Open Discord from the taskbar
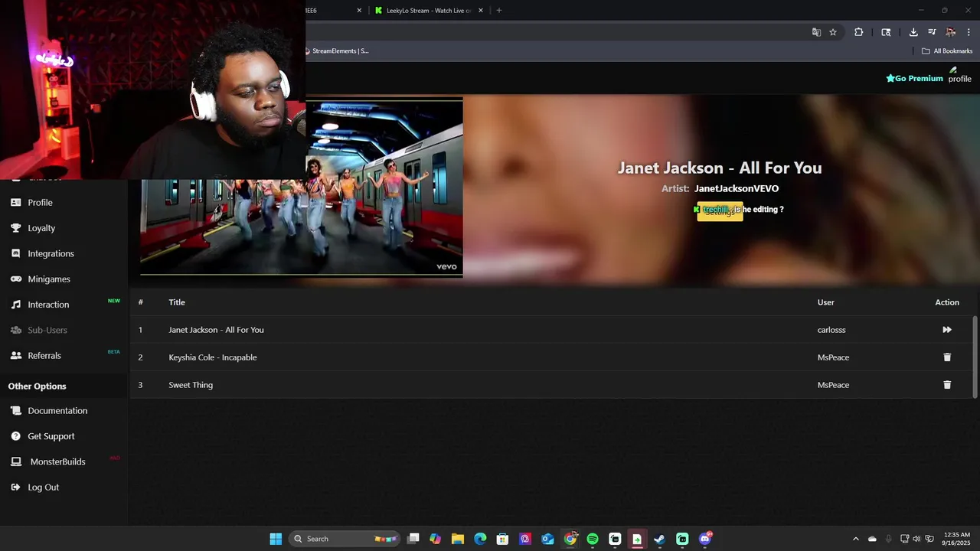Viewport: 980px width, 551px height. 705,539
